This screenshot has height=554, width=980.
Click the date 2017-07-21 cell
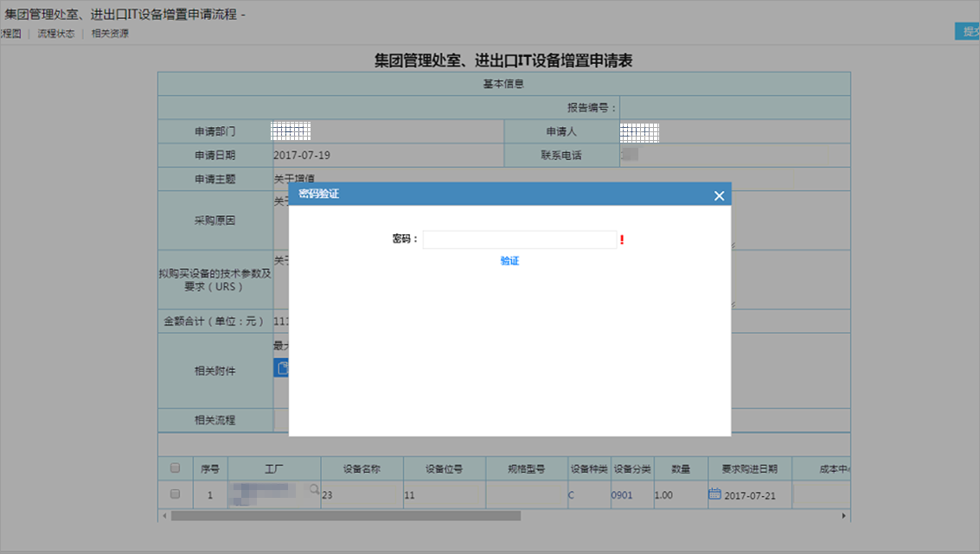pyautogui.click(x=750, y=495)
